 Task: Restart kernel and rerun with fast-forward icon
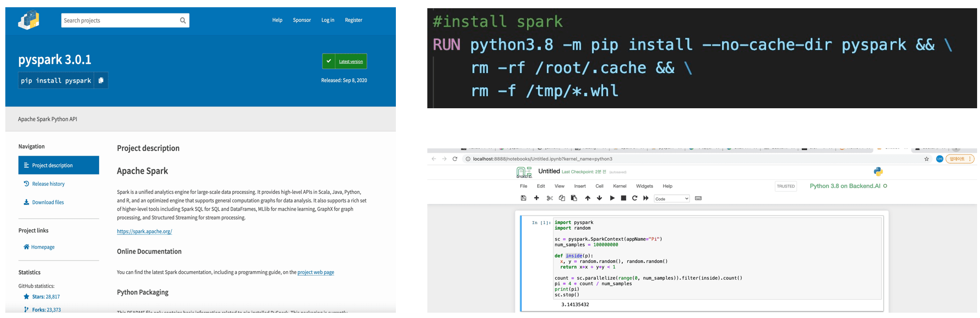[646, 198]
